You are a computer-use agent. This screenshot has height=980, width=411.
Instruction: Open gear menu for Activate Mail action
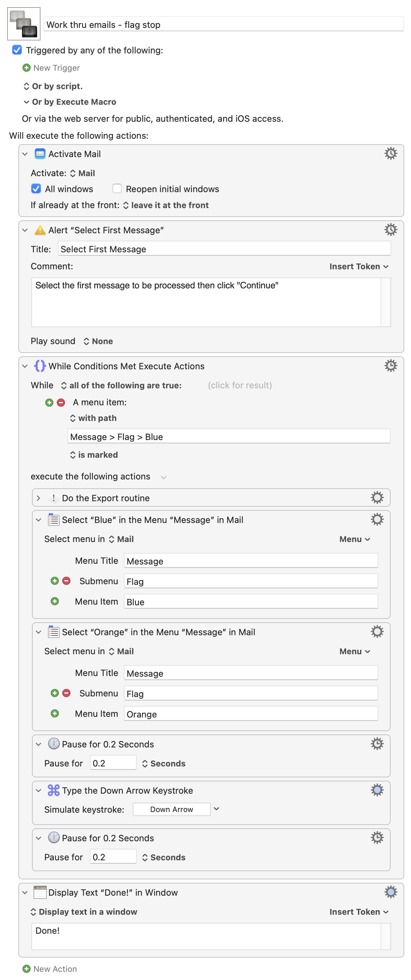[x=390, y=154]
